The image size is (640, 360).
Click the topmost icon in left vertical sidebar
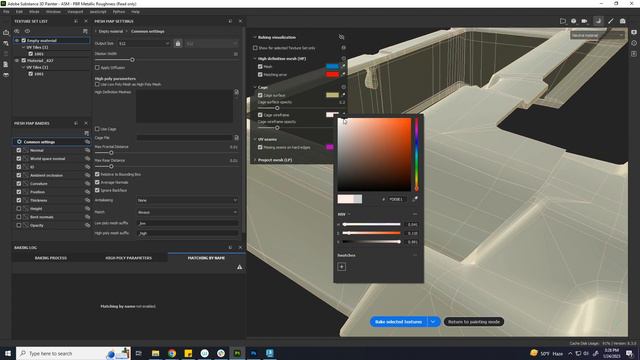6,32
